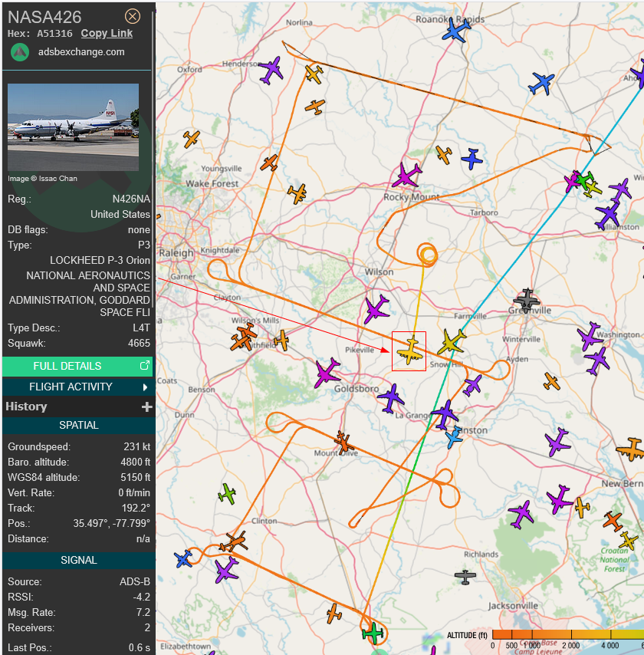Click the Raleigh city label on map
This screenshot has height=655, width=644.
coord(176,253)
